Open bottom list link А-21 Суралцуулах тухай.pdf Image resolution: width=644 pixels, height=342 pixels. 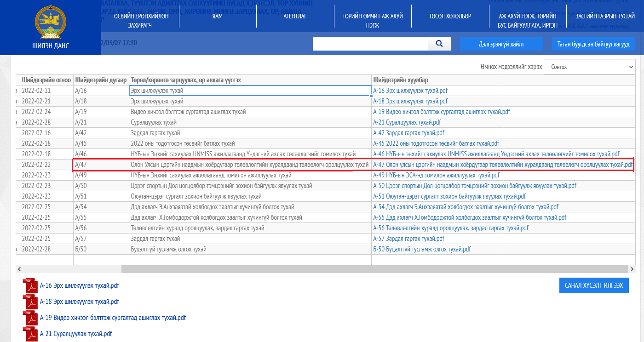click(x=76, y=334)
